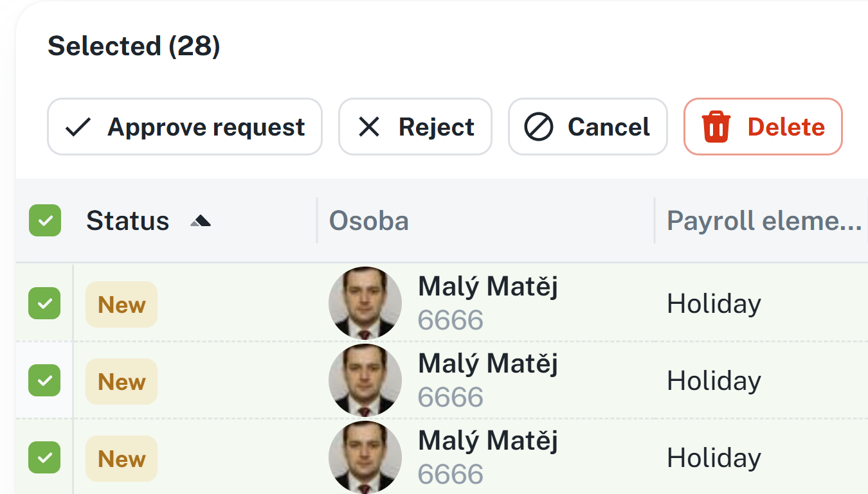Click the sort arrow beside Status

tap(201, 222)
